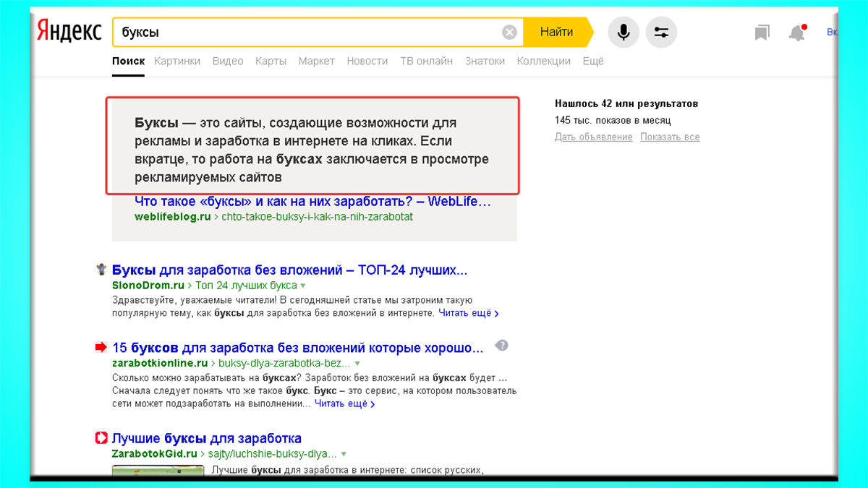868x488 pixels.
Task: Expand the Ещё menu
Action: pyautogui.click(x=593, y=61)
